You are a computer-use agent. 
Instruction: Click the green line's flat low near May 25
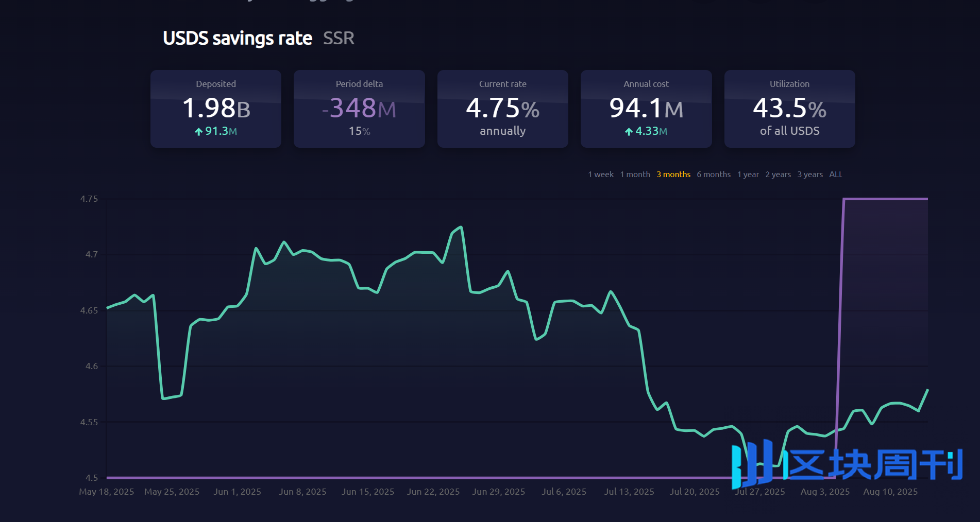(x=172, y=397)
